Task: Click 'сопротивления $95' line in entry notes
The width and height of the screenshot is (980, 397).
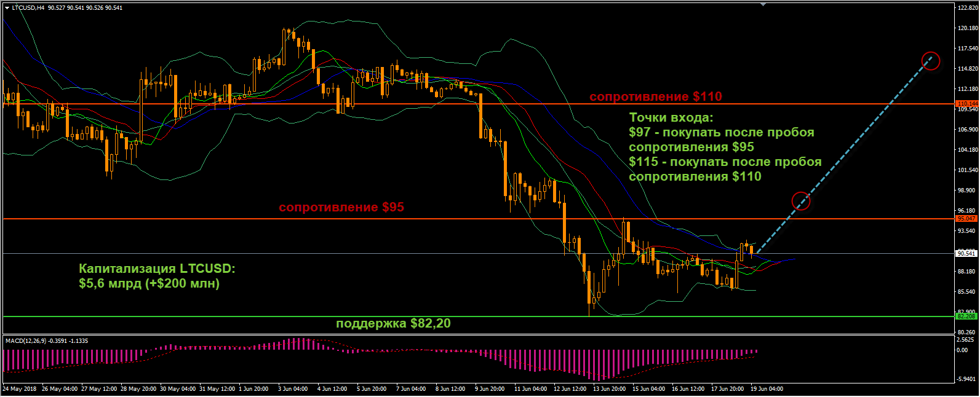Action: pos(691,147)
